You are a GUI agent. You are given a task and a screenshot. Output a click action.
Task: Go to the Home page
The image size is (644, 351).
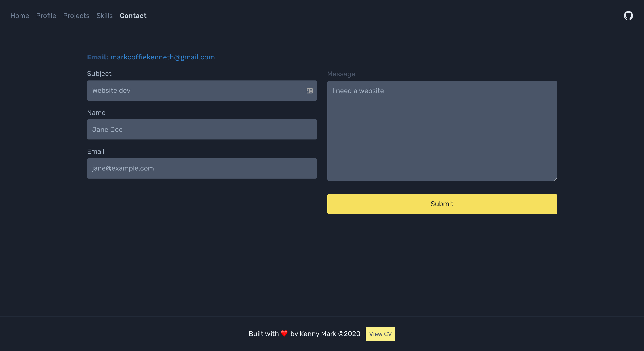coord(20,16)
